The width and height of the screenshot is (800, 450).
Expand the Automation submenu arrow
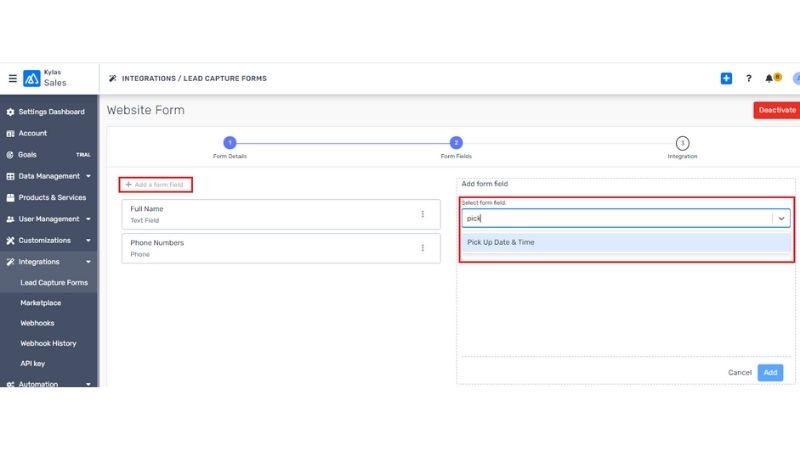point(88,384)
